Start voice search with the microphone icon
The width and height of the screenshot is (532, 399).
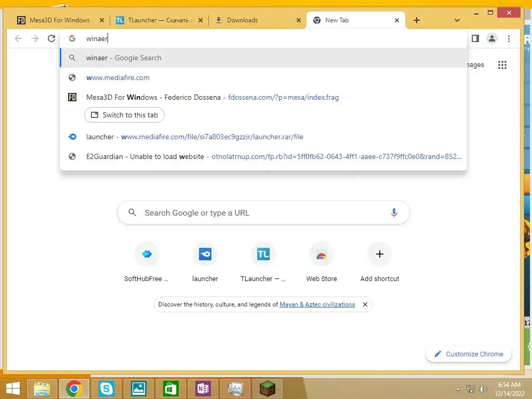[394, 212]
